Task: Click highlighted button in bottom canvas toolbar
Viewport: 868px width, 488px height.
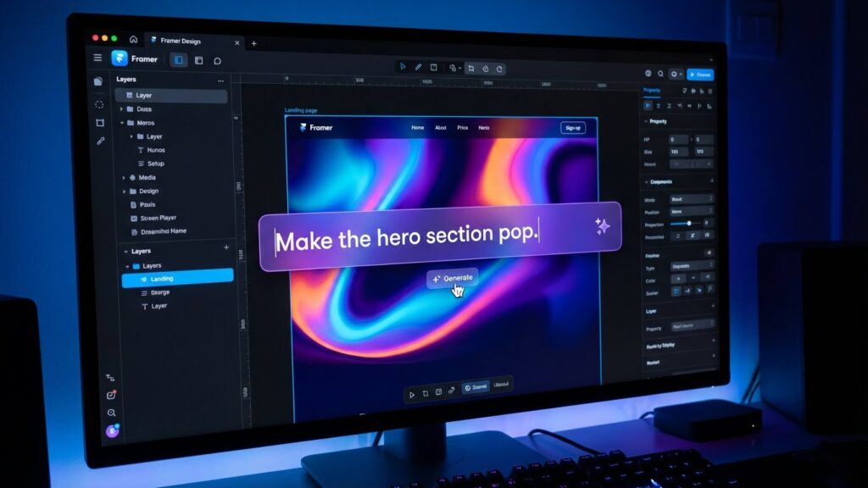Action: point(476,387)
